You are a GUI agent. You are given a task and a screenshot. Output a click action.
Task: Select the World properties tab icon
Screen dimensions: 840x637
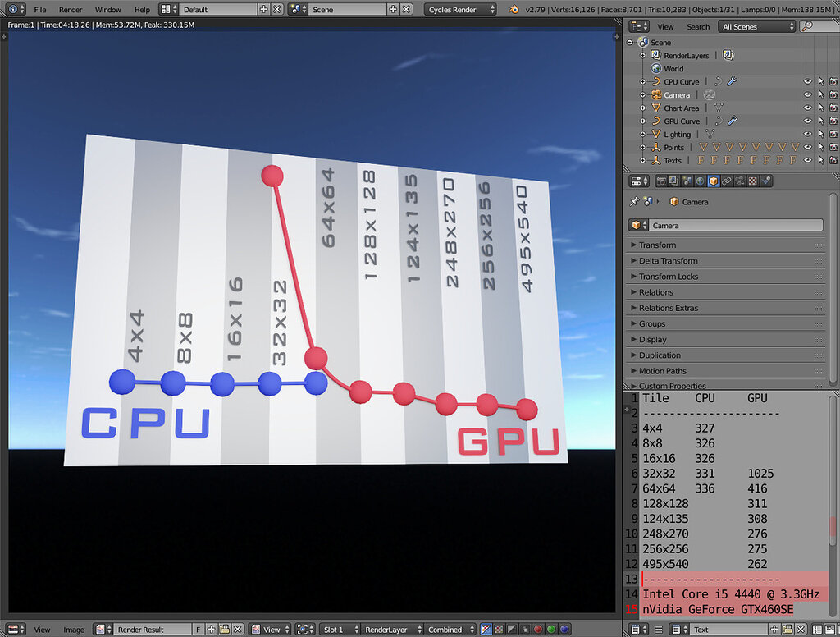(x=700, y=181)
